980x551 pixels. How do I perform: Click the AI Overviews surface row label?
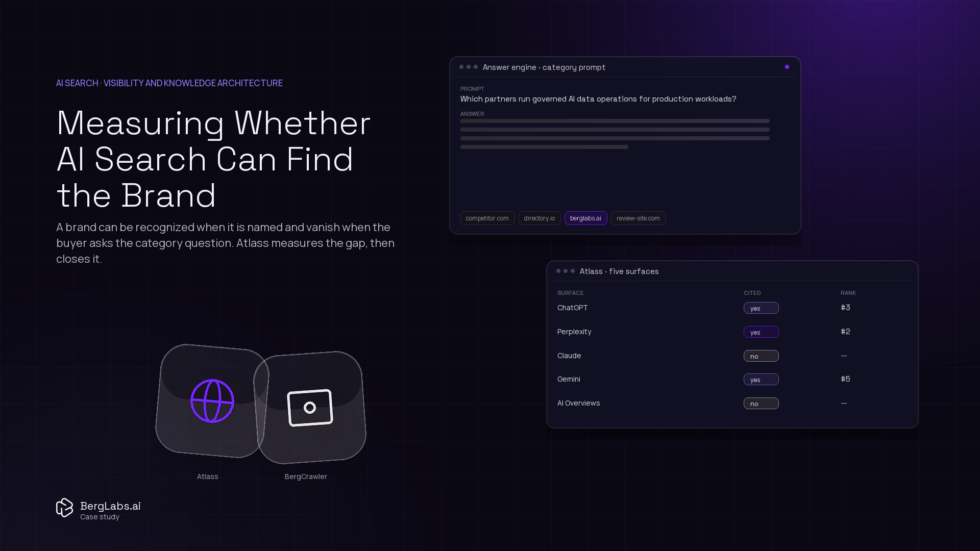[579, 403]
